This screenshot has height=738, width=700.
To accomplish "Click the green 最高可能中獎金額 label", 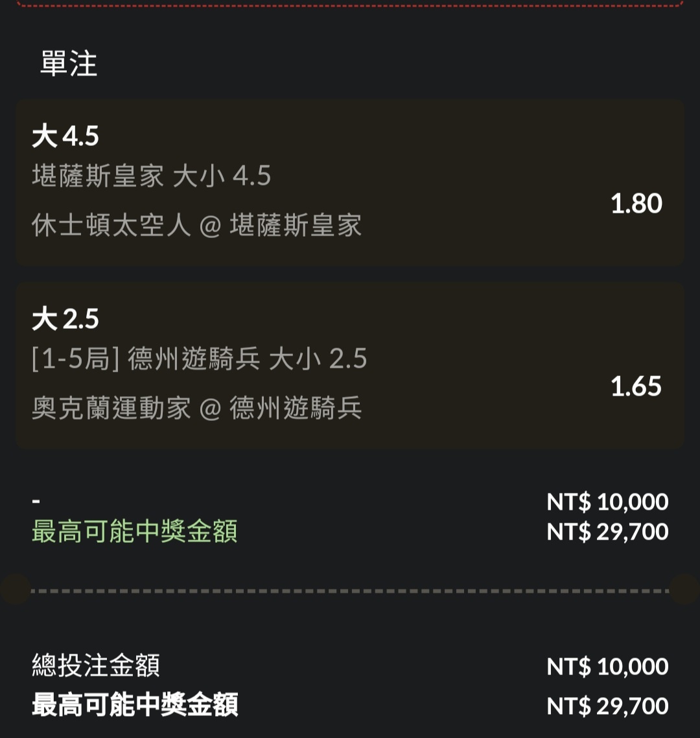I will [135, 532].
